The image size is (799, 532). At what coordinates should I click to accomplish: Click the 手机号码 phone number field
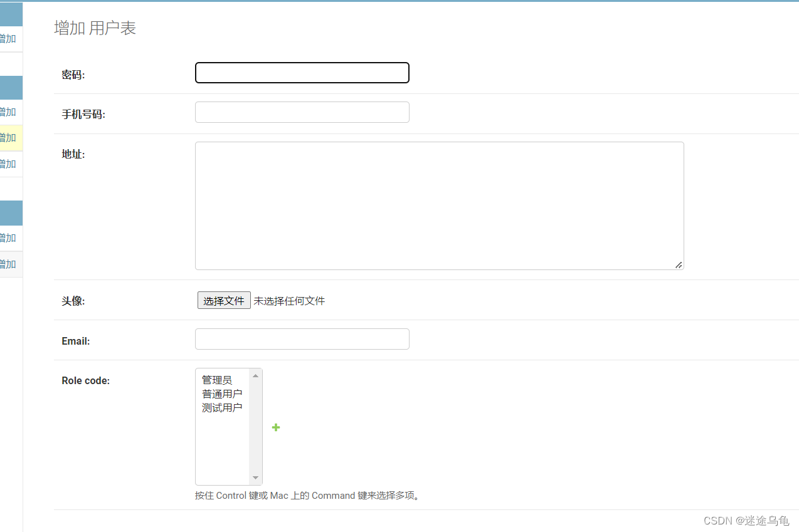[x=302, y=112]
